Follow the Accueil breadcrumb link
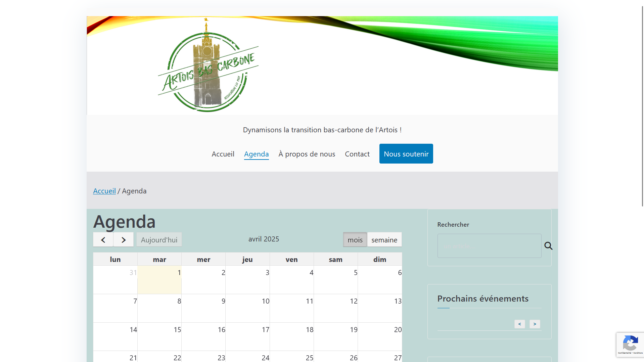644x362 pixels. [104, 191]
